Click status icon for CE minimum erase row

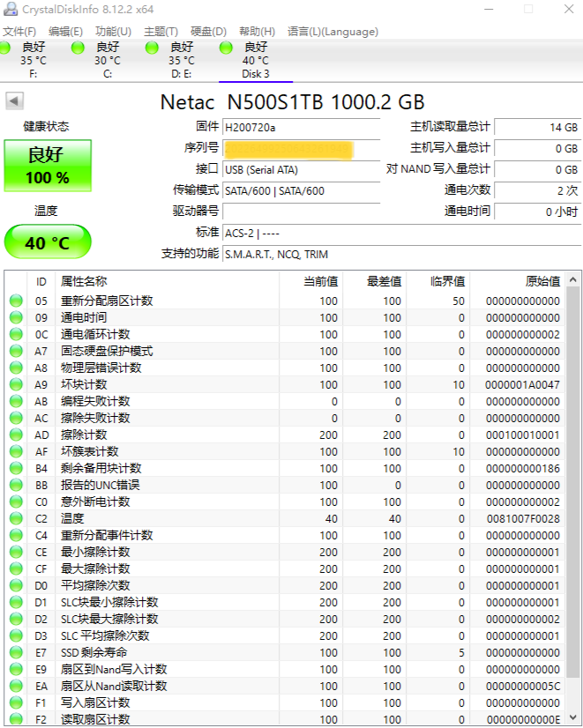(16, 552)
